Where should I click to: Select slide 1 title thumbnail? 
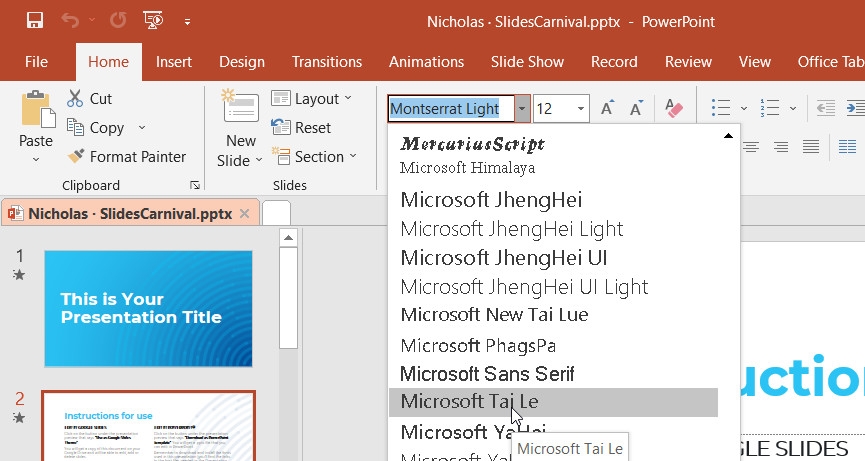(148, 309)
